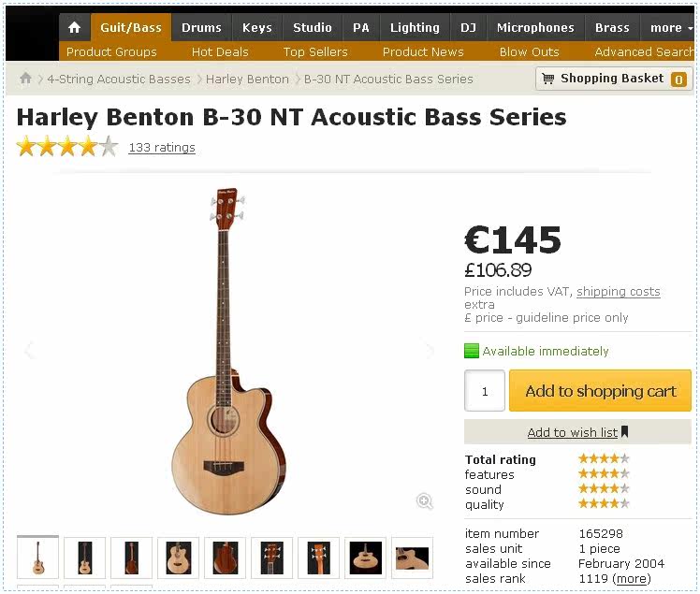Open Top Sellers section
This screenshot has width=700, height=594.
pyautogui.click(x=315, y=51)
